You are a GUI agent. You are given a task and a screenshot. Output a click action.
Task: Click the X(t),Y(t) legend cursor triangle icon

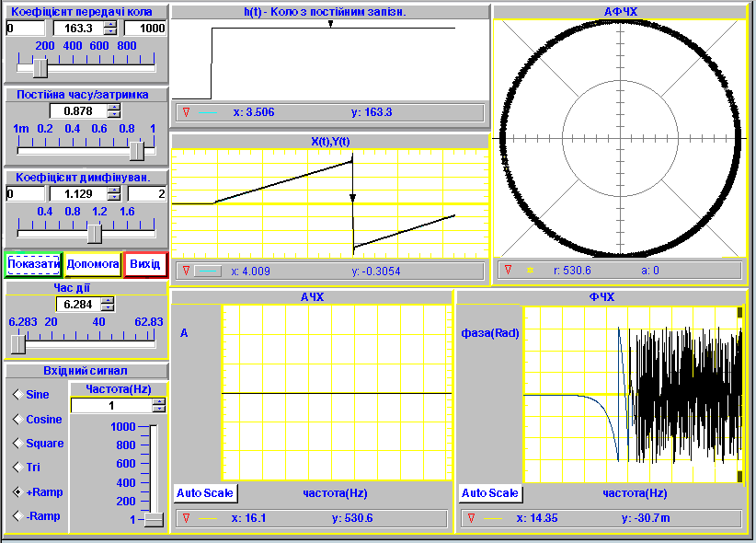(186, 271)
